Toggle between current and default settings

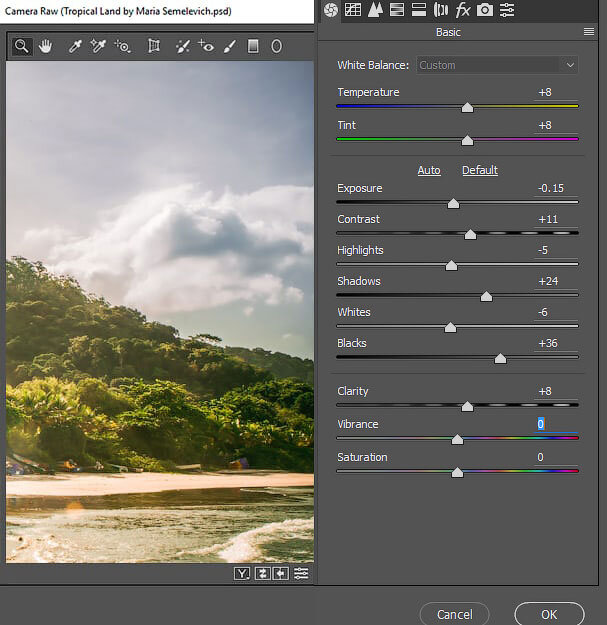(x=301, y=574)
